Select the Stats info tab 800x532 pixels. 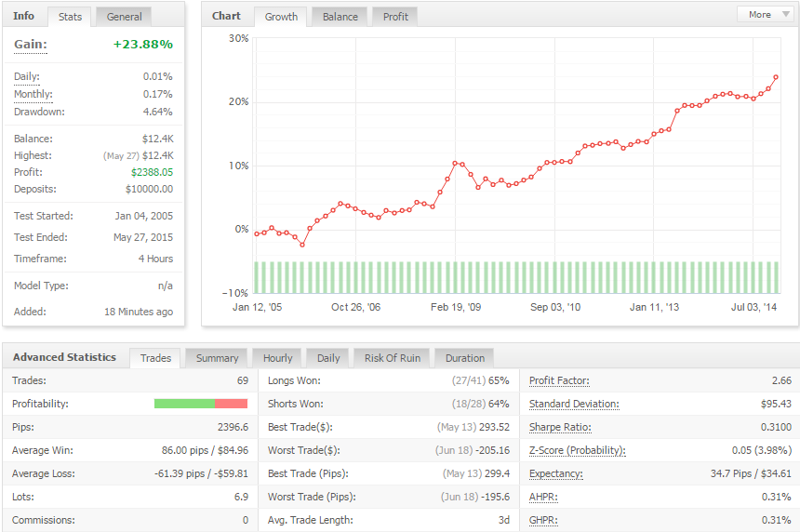coord(70,17)
